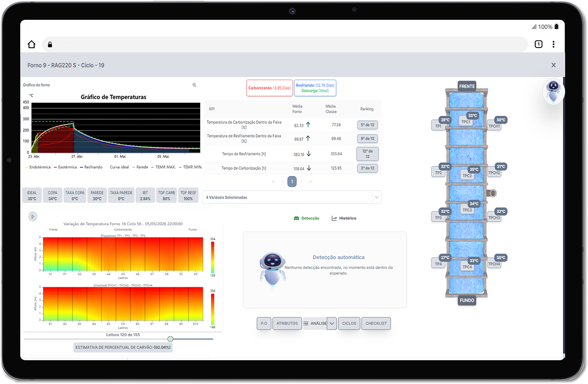Toggle Endotérmica series in chart legend
The width and height of the screenshot is (588, 384).
[38, 167]
